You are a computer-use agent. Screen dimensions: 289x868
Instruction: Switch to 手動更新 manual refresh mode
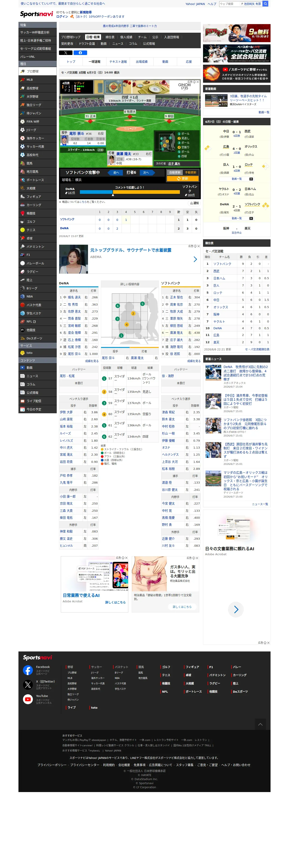click(x=190, y=173)
